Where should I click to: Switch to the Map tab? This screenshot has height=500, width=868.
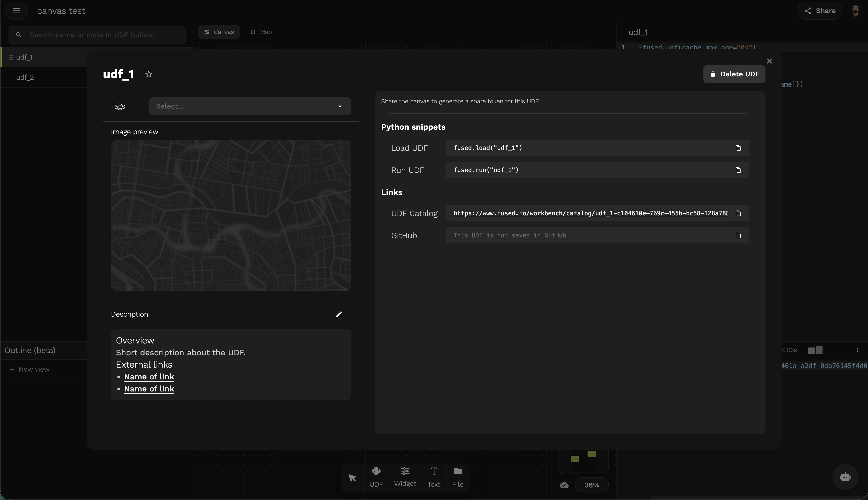(x=261, y=32)
